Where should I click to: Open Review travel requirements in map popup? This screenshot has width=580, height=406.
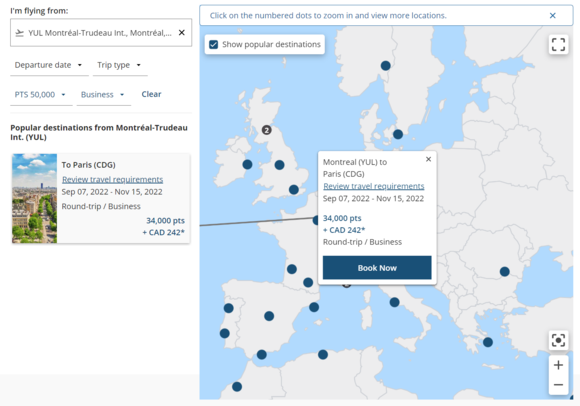point(374,186)
